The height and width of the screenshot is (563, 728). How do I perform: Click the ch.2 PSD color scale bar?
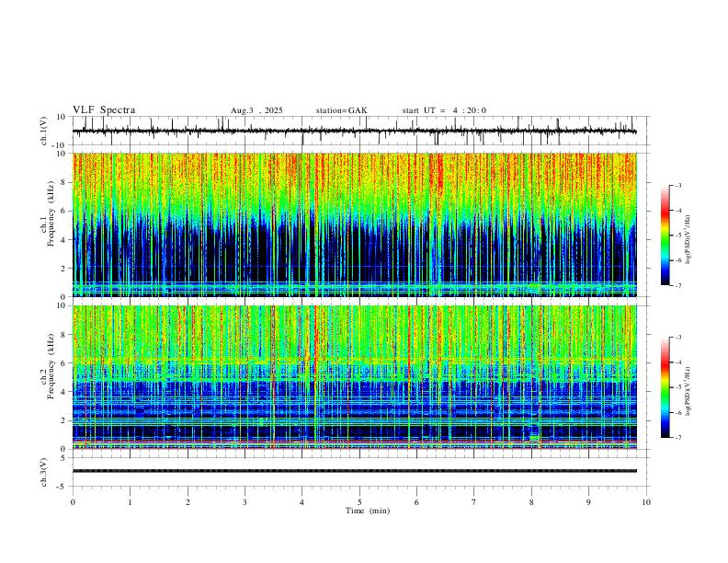coord(665,387)
